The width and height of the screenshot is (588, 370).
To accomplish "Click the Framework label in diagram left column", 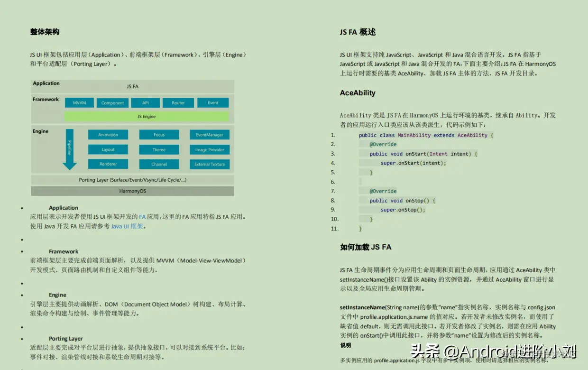I will pos(46,99).
